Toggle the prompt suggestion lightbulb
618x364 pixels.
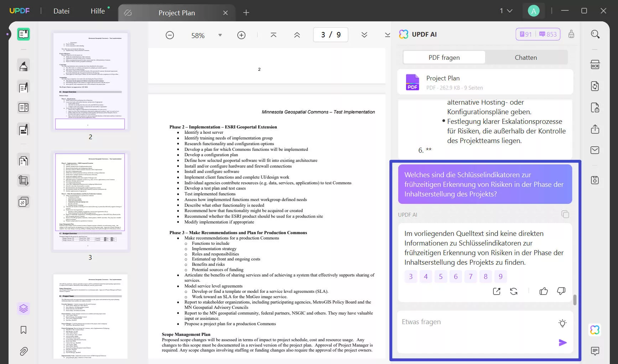[x=562, y=323]
